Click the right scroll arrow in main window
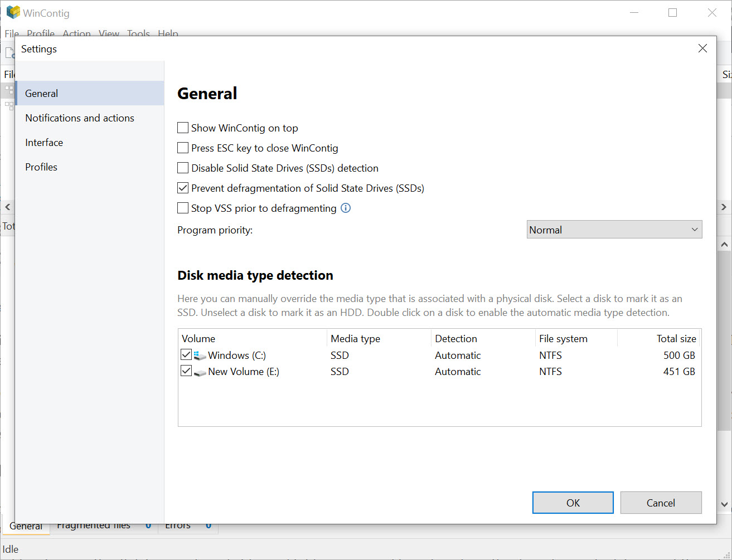This screenshot has width=732, height=560. point(724,207)
